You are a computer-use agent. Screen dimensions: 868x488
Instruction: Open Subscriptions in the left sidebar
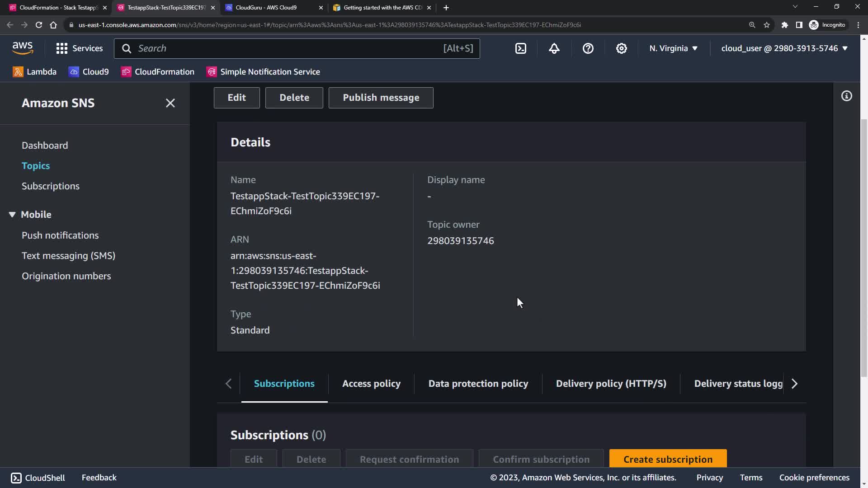click(51, 186)
